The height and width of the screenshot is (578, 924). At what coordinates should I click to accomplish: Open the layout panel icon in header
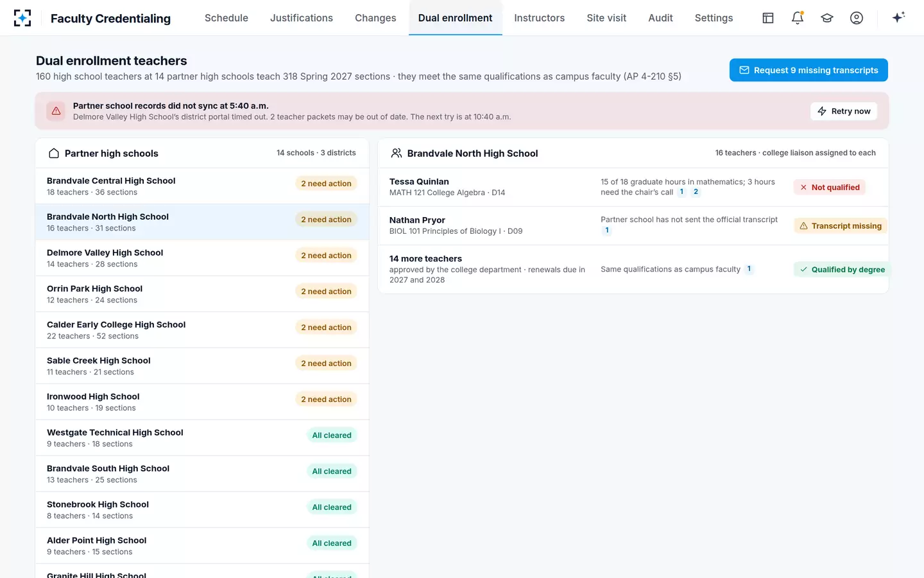point(768,18)
